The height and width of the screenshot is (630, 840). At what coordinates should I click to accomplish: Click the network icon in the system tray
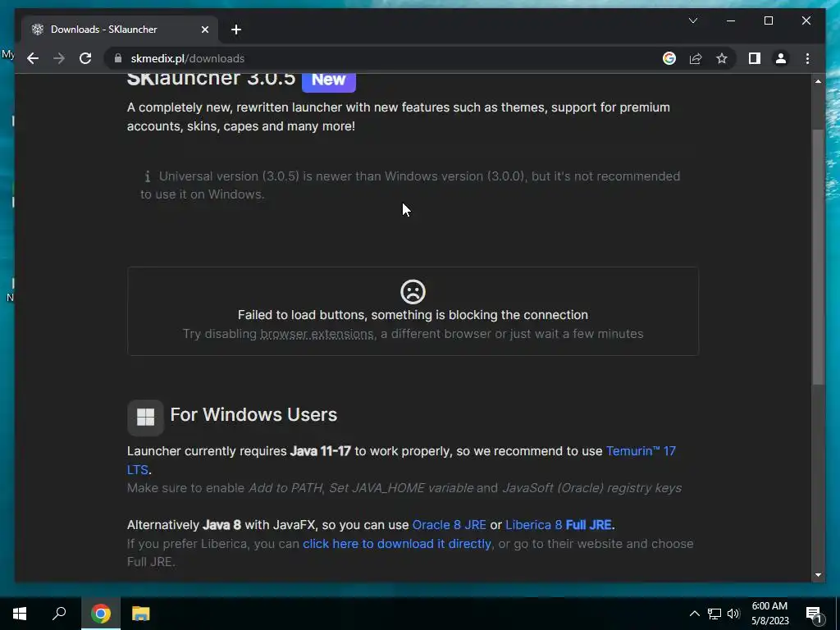[x=714, y=614]
